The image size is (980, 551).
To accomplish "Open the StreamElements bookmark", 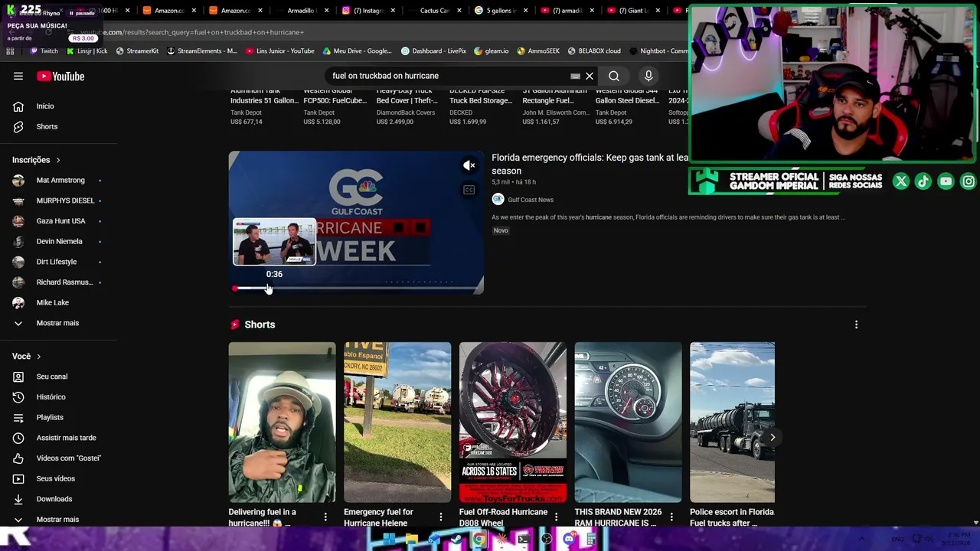I will coord(201,51).
